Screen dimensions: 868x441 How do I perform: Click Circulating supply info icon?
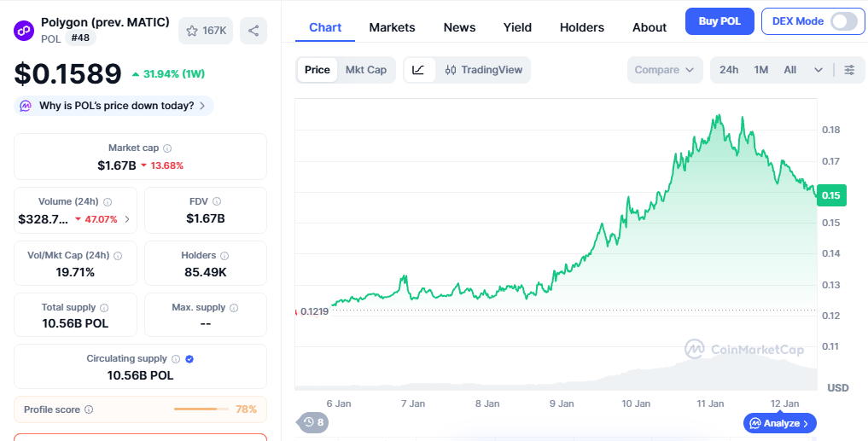tap(176, 359)
